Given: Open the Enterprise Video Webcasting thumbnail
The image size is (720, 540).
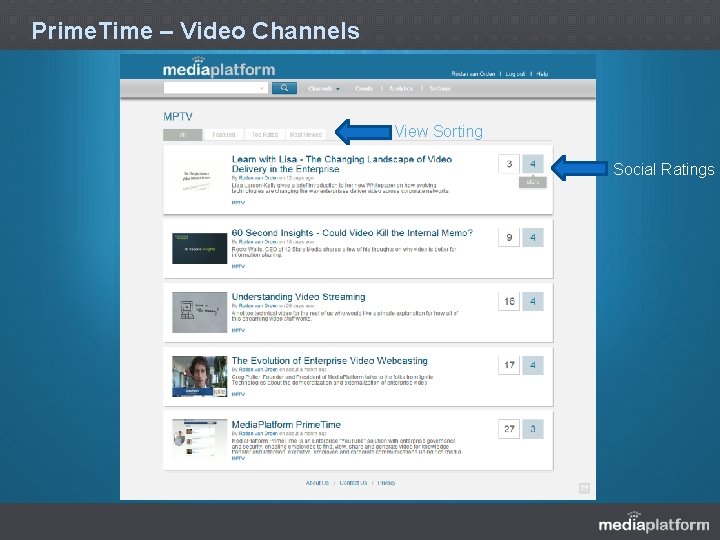Looking at the screenshot, I should pos(199,376).
